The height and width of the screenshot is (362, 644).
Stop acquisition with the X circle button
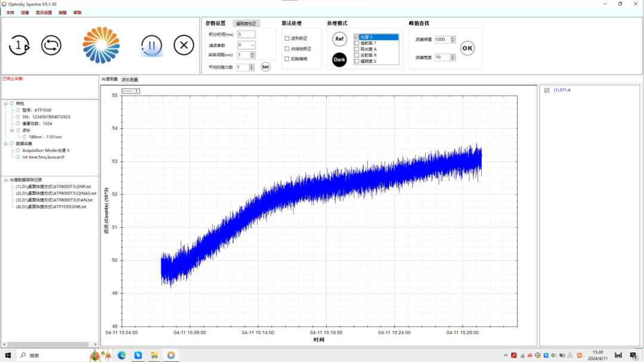click(x=184, y=45)
